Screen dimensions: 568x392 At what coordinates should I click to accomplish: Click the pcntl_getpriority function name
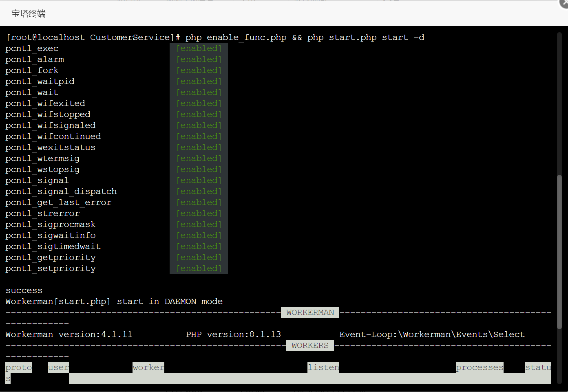pyautogui.click(x=51, y=258)
